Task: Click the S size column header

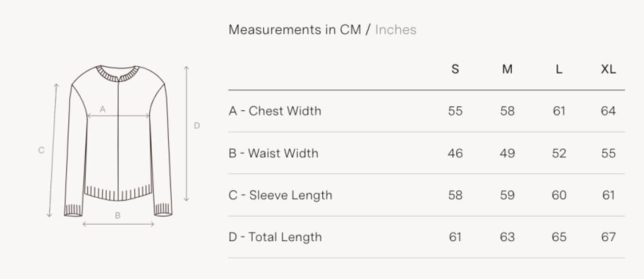Action: pyautogui.click(x=455, y=69)
